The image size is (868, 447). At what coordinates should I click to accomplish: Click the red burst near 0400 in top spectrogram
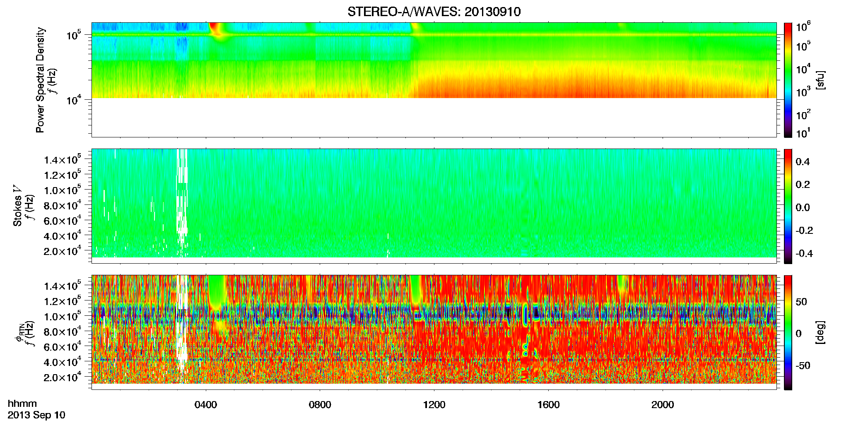(216, 30)
